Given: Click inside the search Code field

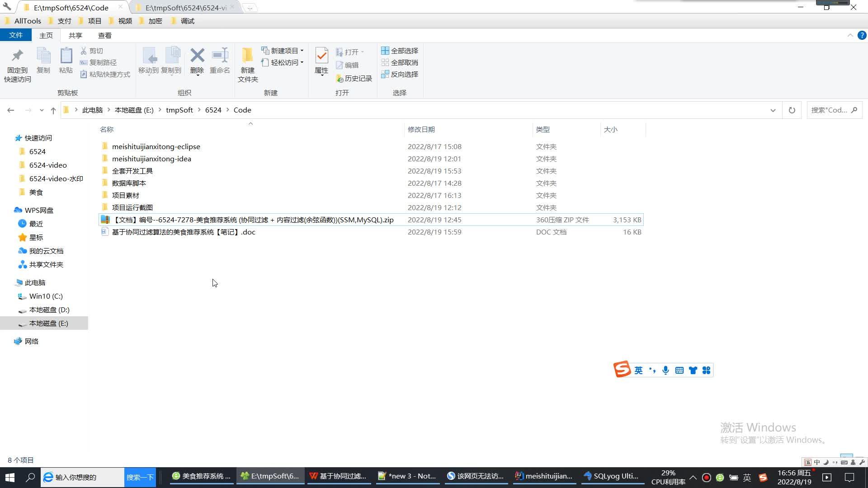Looking at the screenshot, I should (x=828, y=110).
